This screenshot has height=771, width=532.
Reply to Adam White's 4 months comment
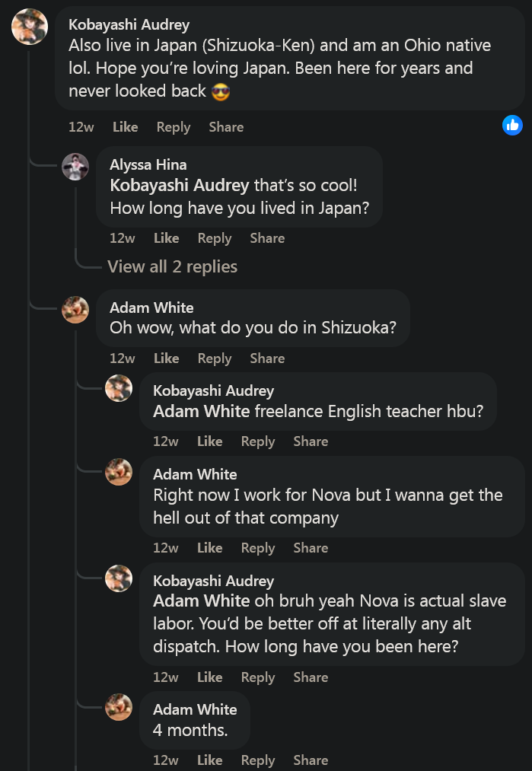[258, 760]
